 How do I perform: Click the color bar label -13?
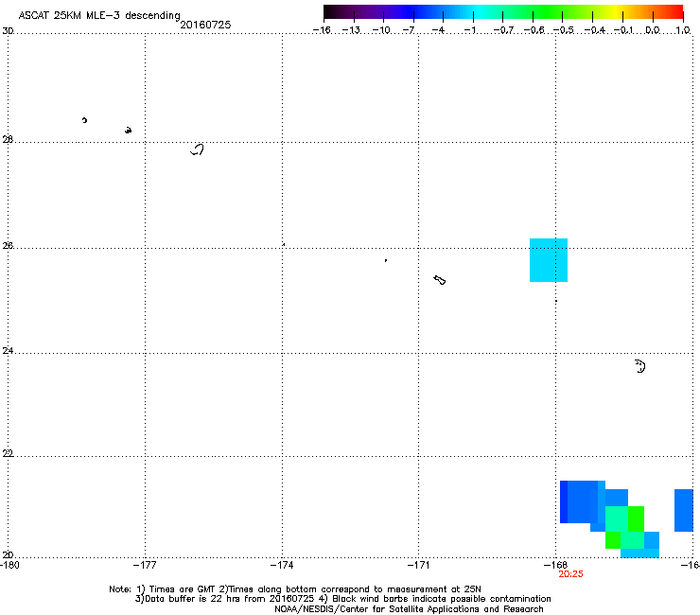351,30
